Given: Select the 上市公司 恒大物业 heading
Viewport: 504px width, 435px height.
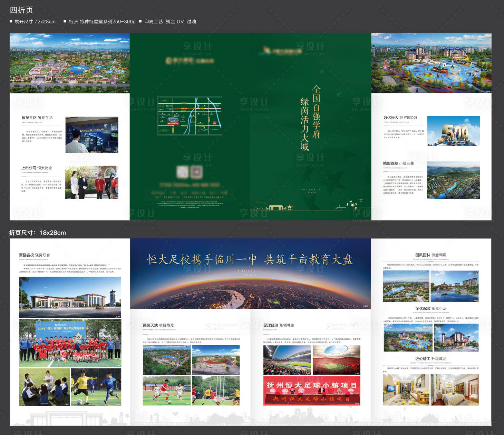Looking at the screenshot, I should tap(37, 168).
